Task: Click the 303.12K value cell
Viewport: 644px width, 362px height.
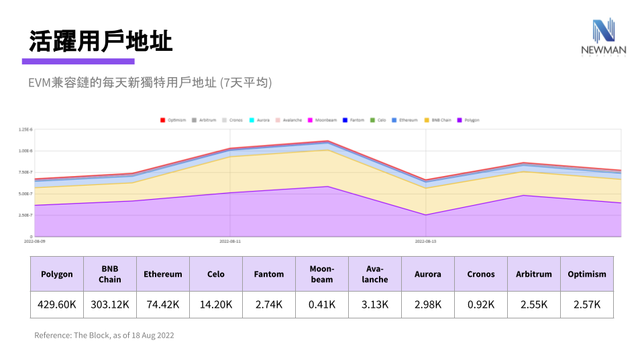Action: click(x=109, y=304)
